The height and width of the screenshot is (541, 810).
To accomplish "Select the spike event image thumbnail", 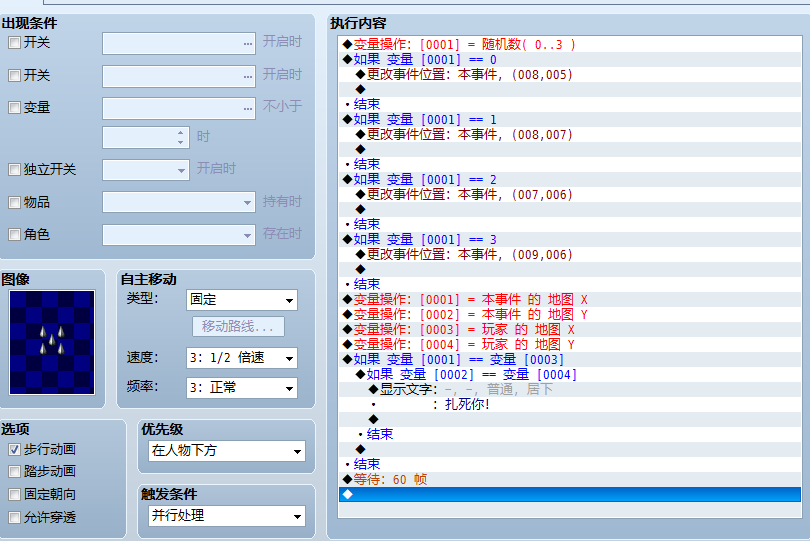I will tap(52, 342).
